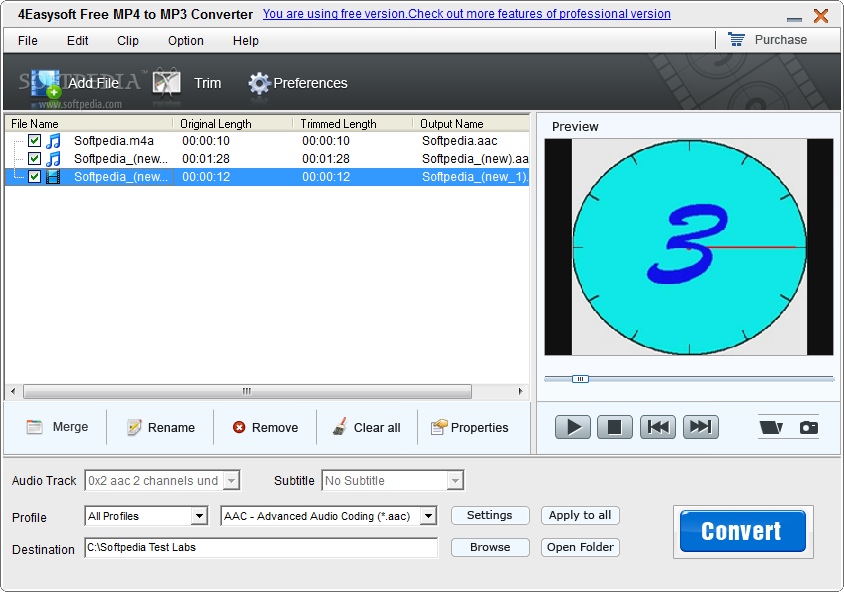Image resolution: width=844 pixels, height=592 pixels.
Task: Click the Merge icon
Action: [34, 427]
